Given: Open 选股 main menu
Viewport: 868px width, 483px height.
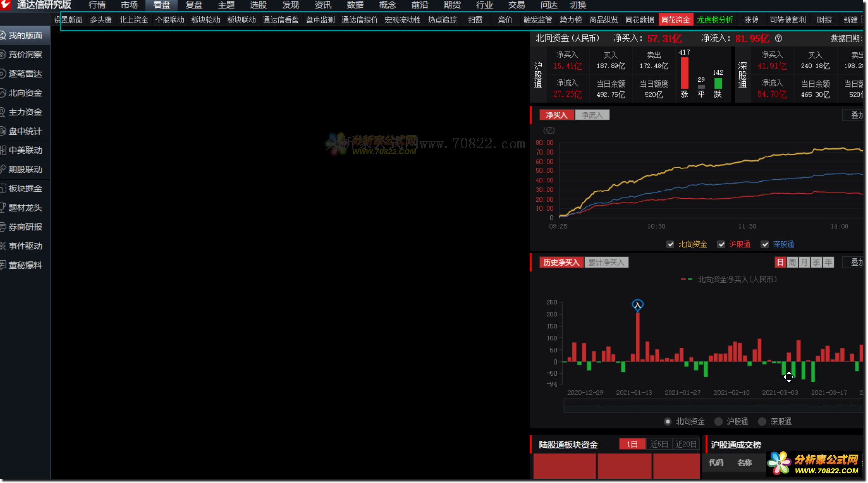Looking at the screenshot, I should tap(258, 5).
